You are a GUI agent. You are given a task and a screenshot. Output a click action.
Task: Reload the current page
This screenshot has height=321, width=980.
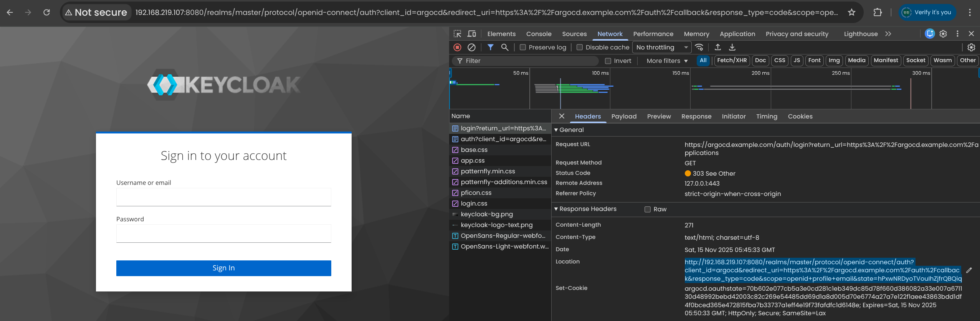(46, 12)
